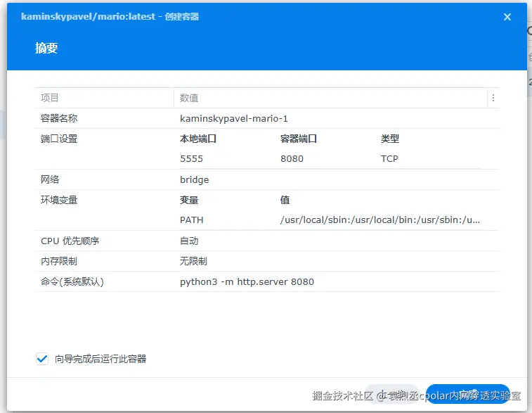Click the PATH variable name
Image resolution: width=532 pixels, height=413 pixels.
(x=192, y=220)
